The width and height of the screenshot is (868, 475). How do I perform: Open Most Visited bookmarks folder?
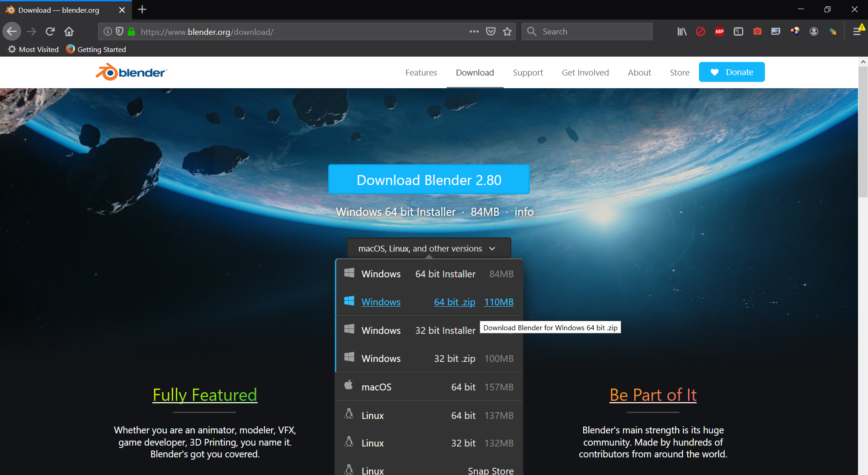pos(33,49)
